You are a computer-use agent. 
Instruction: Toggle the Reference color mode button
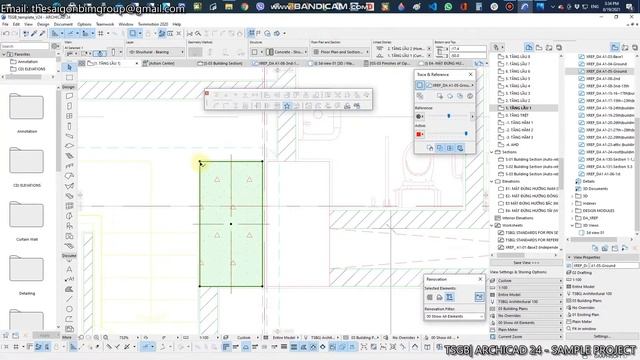[420, 116]
